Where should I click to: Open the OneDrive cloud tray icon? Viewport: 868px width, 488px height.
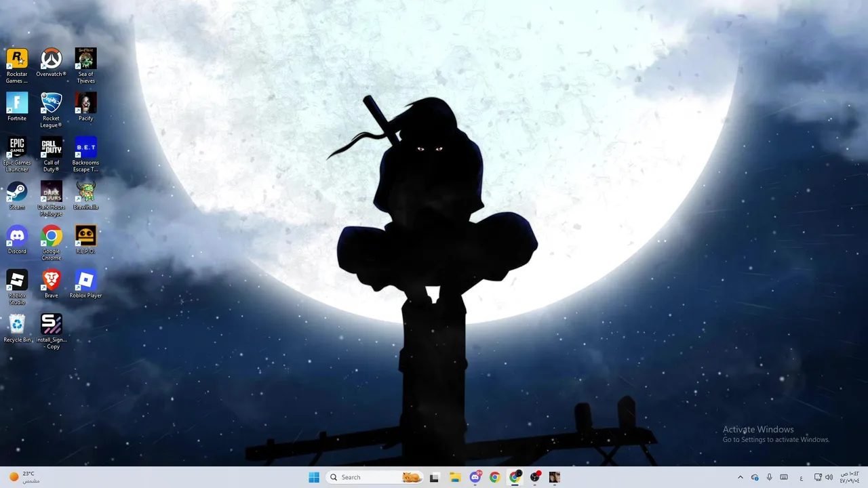click(x=755, y=477)
